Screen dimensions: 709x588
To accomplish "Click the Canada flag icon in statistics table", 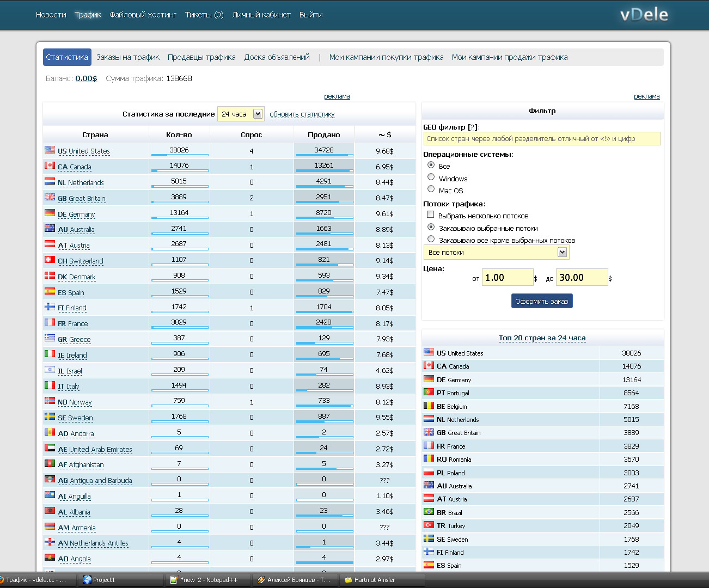I will [x=50, y=166].
